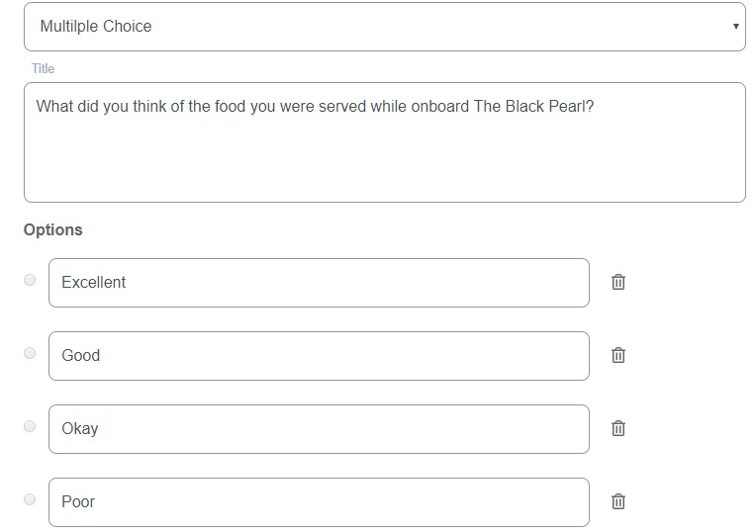Pick the radio button beside Poor
Image resolution: width=756 pixels, height=532 pixels.
click(30, 499)
